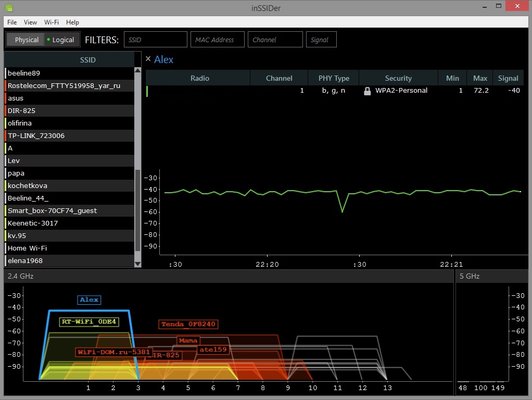This screenshot has height=400, width=532.
Task: Open the View menu
Action: 31,22
